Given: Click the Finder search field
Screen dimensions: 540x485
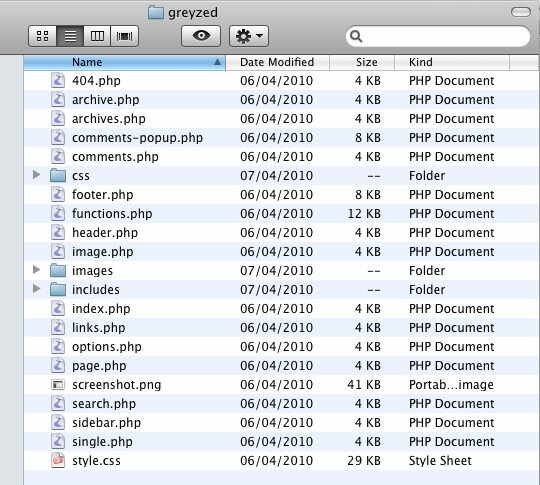Looking at the screenshot, I should 438,36.
